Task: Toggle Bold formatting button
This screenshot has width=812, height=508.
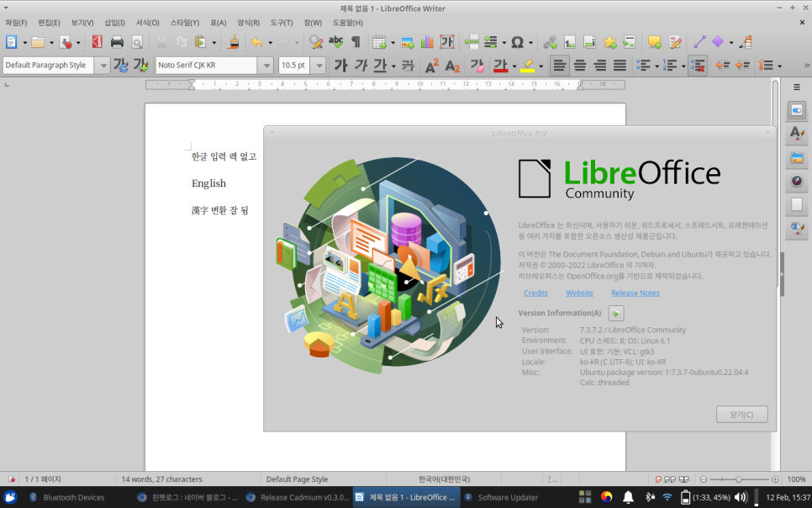Action: point(340,66)
